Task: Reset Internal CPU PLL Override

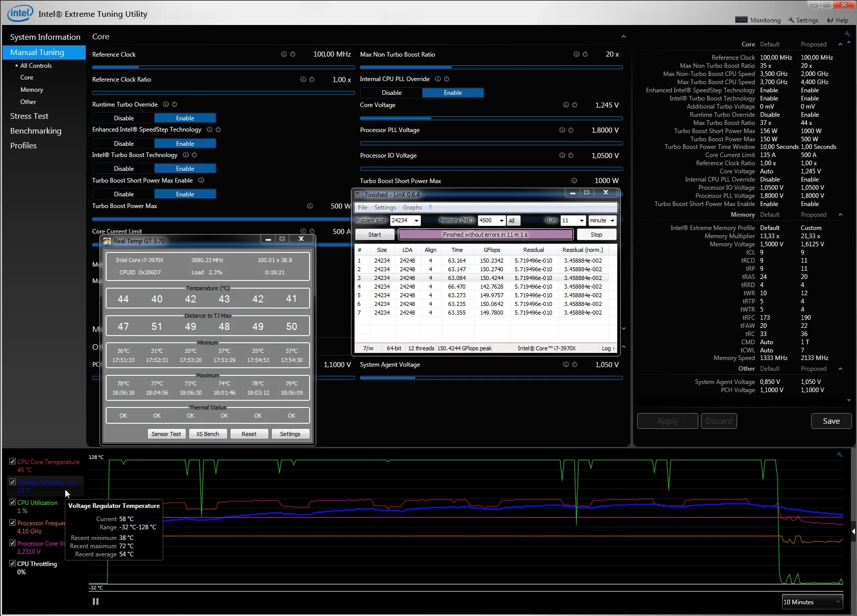Action: coord(447,79)
